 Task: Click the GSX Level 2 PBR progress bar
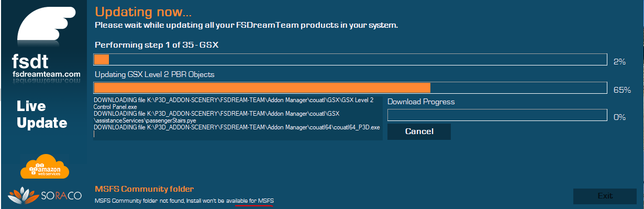click(x=350, y=88)
